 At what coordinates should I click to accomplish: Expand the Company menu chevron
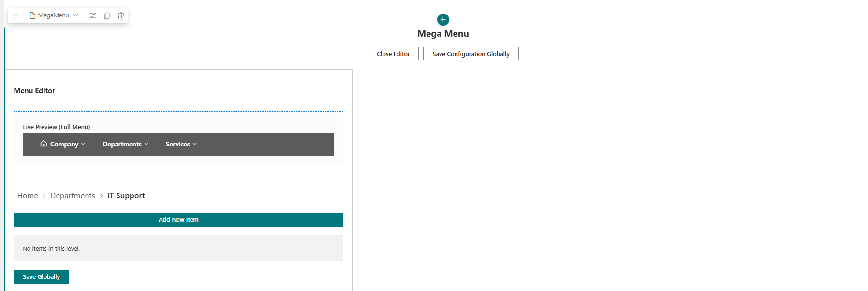coord(83,144)
